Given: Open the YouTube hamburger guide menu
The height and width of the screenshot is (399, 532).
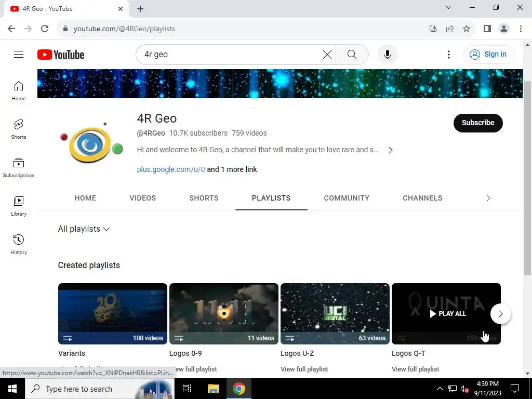Looking at the screenshot, I should 19,54.
